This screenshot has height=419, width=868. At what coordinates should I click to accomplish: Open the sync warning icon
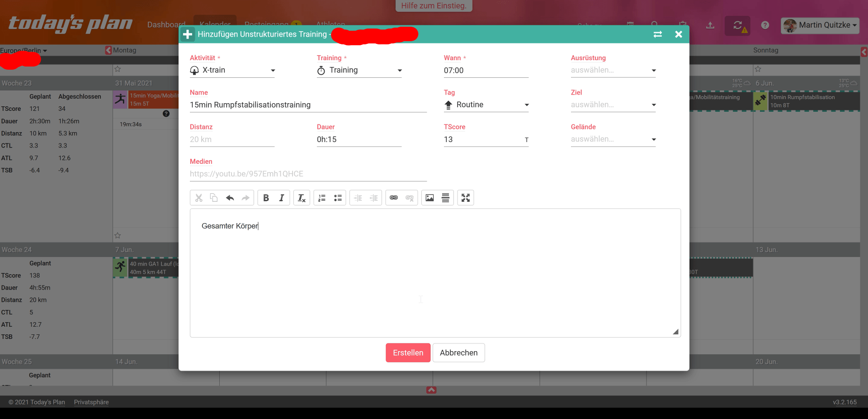pyautogui.click(x=738, y=26)
